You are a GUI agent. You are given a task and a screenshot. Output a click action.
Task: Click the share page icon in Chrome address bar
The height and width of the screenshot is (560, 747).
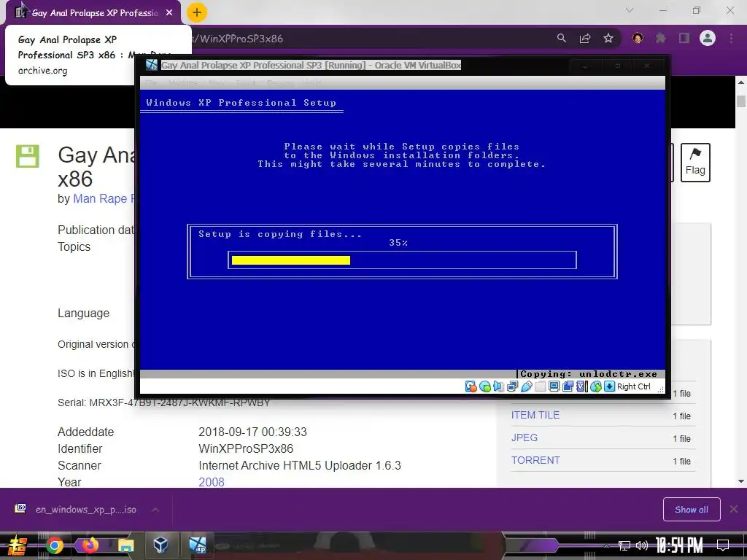[585, 38]
